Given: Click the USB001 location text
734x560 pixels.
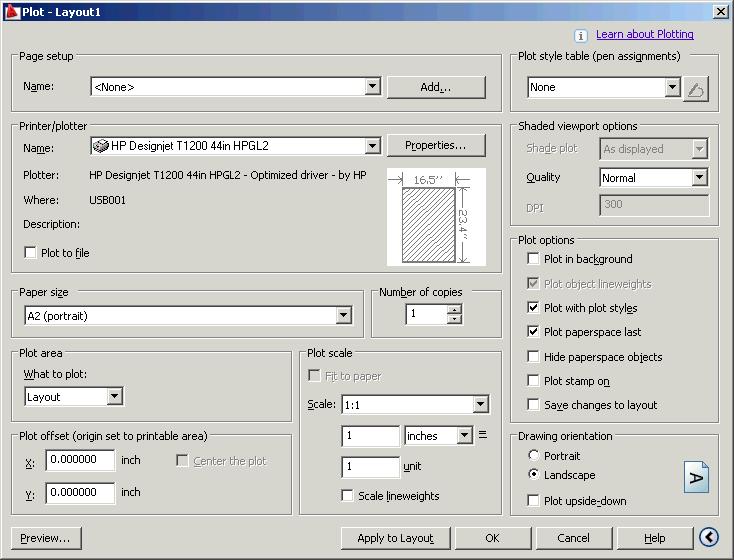Looking at the screenshot, I should (x=107, y=200).
